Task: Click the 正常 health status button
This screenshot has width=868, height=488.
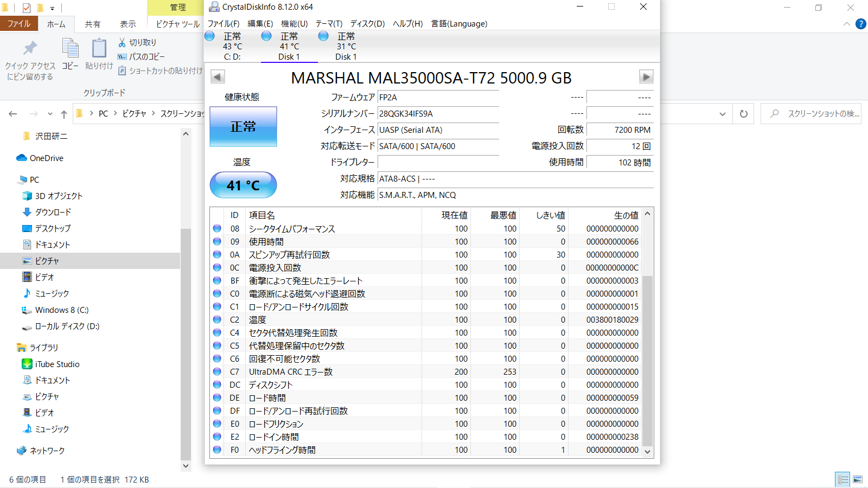Action: [243, 126]
